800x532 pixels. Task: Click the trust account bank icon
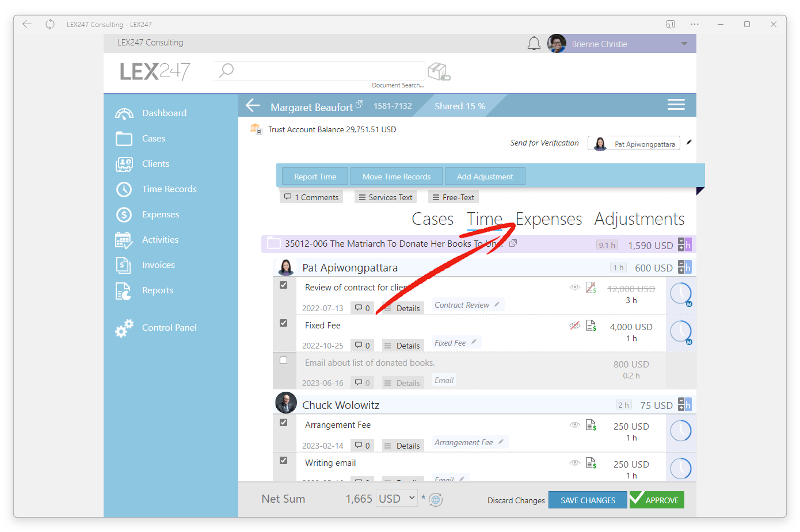click(x=256, y=129)
